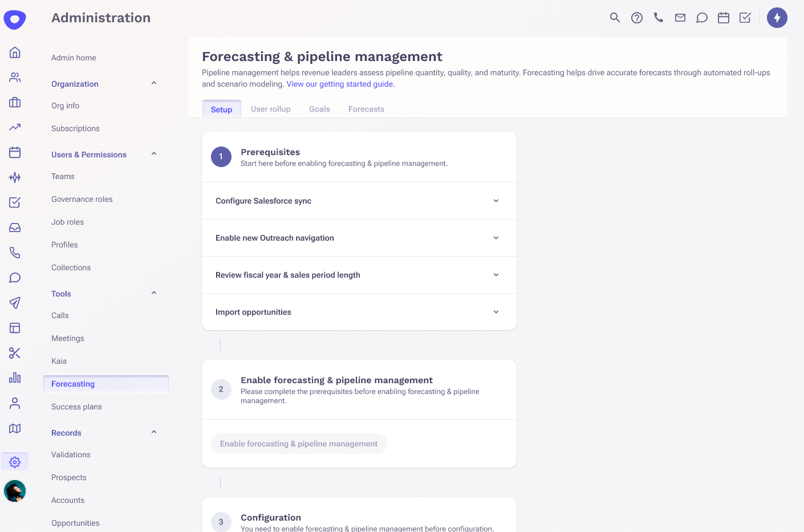Viewport: 804px width, 532px height.
Task: Open the getting started guide link
Action: [x=339, y=84]
